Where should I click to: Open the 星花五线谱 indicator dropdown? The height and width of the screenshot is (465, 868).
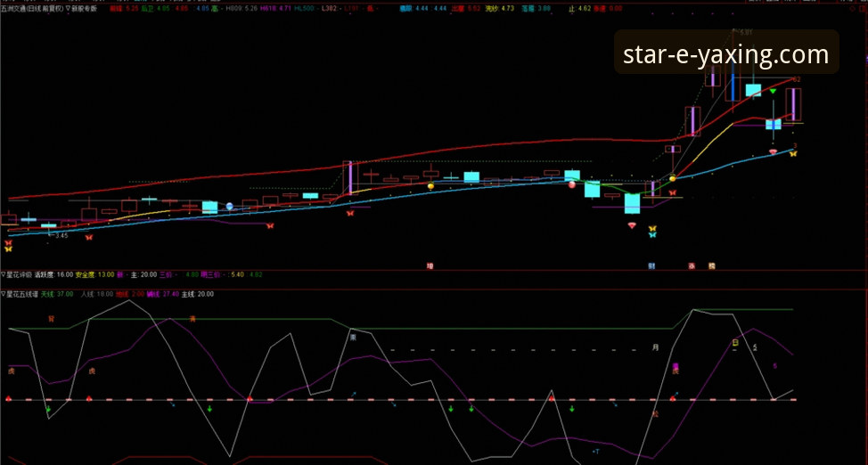point(4,293)
